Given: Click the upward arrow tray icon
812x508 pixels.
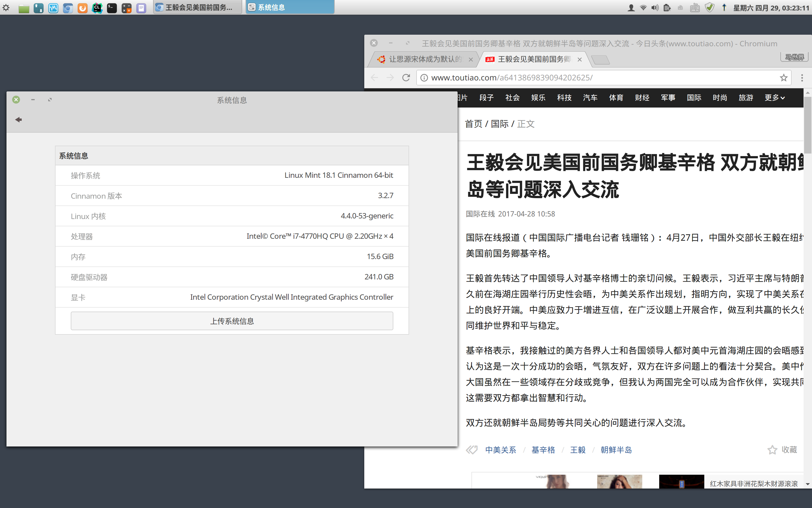Looking at the screenshot, I should (724, 7).
